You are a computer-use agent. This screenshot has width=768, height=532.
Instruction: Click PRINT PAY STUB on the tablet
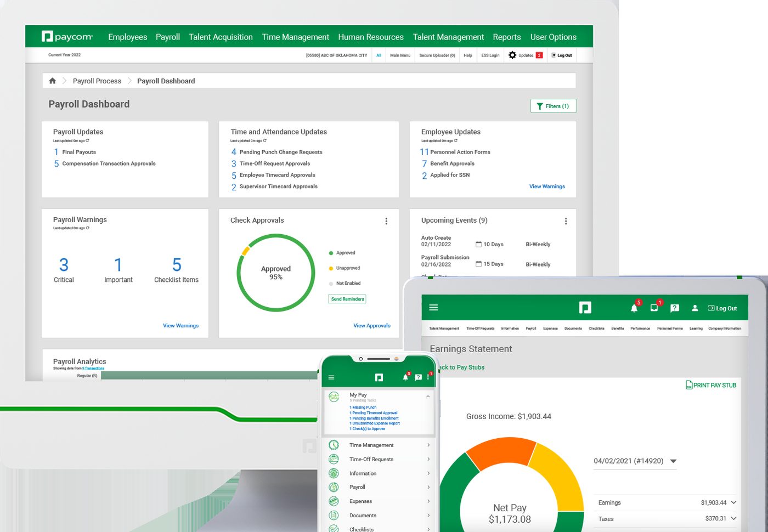(711, 385)
